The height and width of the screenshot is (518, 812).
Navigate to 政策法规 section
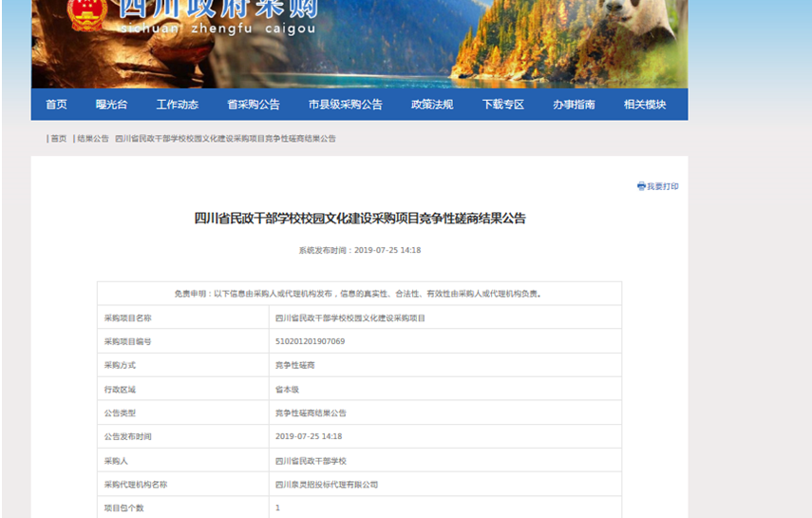[432, 105]
